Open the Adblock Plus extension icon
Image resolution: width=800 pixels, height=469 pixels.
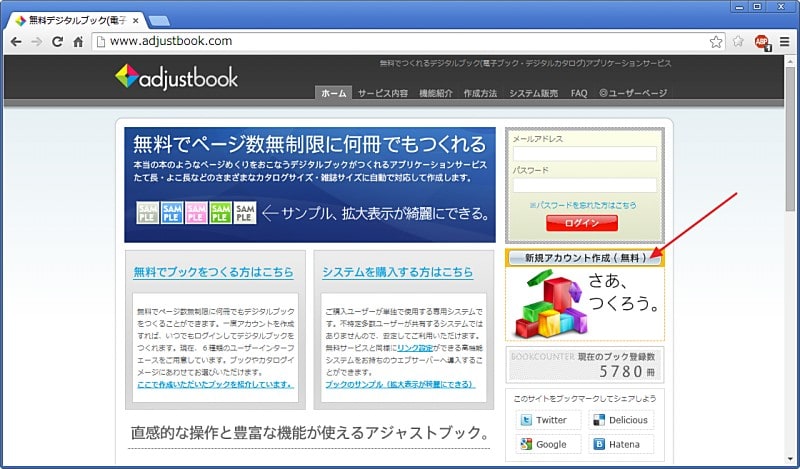[761, 42]
